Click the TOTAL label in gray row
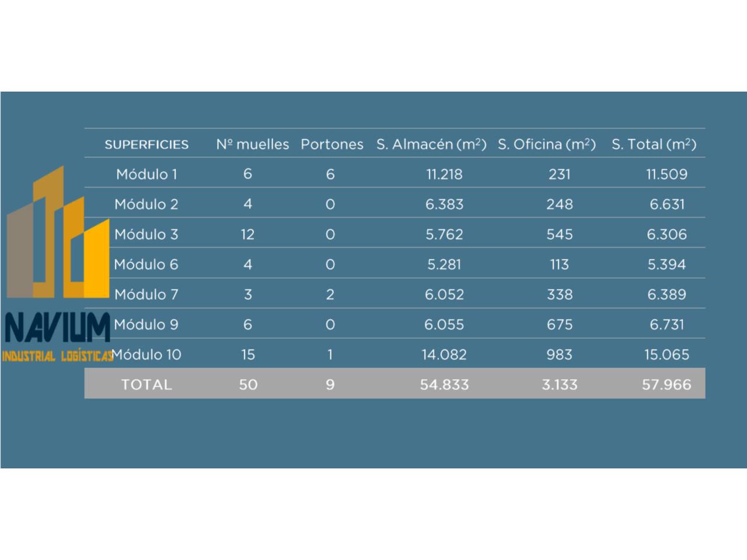 coord(146,384)
